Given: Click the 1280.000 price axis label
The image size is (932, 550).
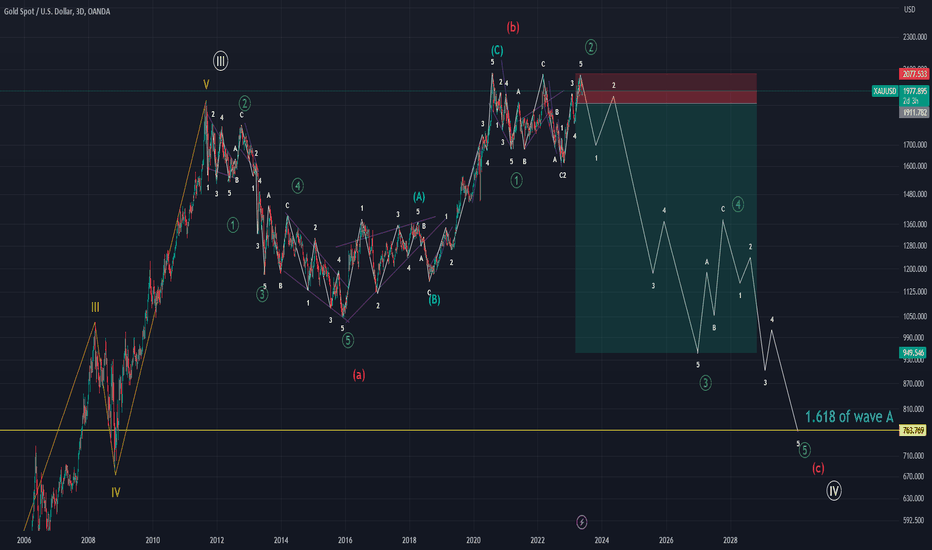Looking at the screenshot, I should coord(914,246).
